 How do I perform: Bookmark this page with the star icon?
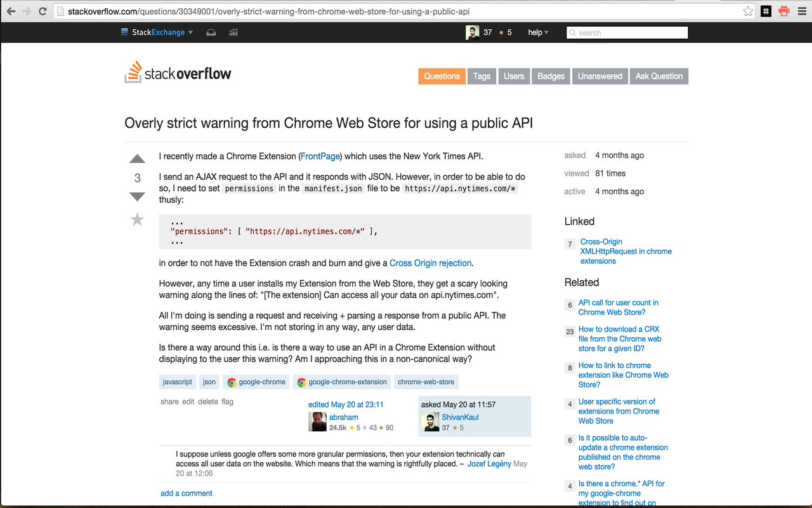click(748, 11)
